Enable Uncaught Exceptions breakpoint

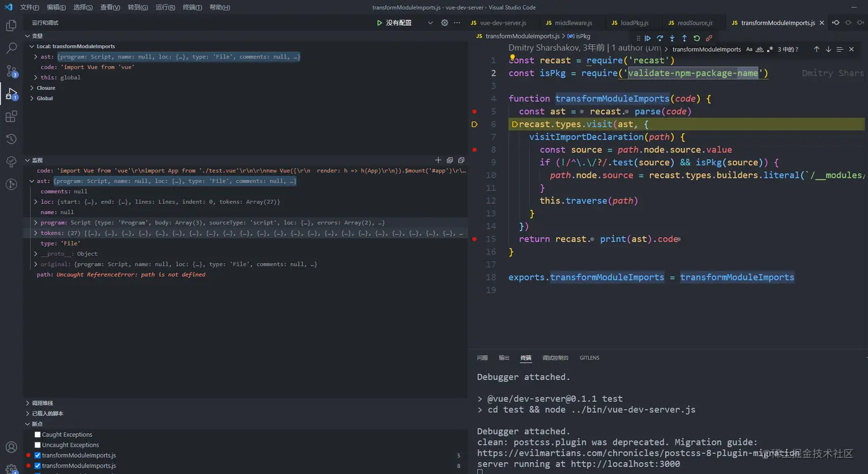click(38, 445)
